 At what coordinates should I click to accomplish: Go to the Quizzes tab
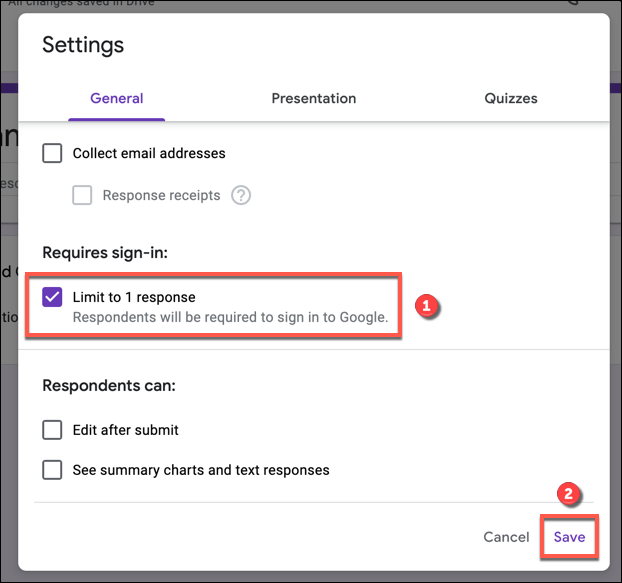(511, 99)
